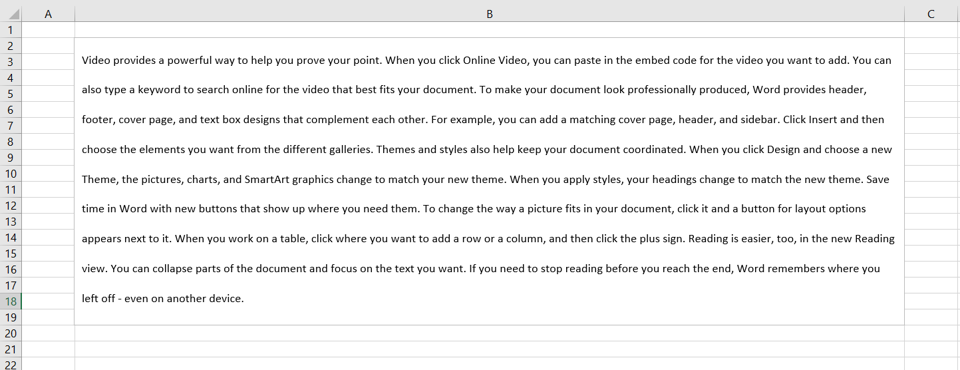
Task: Click empty cell C20
Action: [932, 333]
